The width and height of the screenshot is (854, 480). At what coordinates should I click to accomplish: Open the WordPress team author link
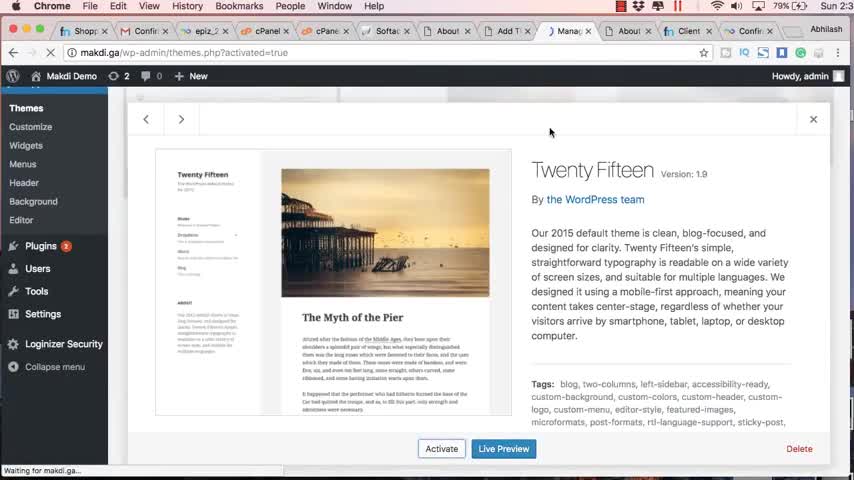point(595,199)
